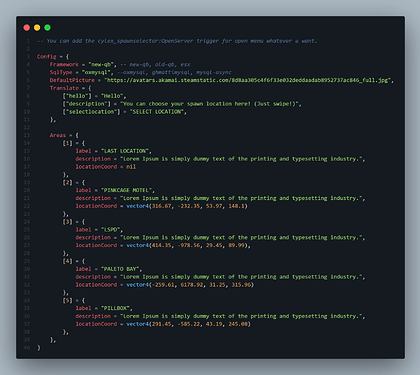The width and height of the screenshot is (420, 375).
Task: Click the Framework key on line 4
Action: click(x=64, y=65)
